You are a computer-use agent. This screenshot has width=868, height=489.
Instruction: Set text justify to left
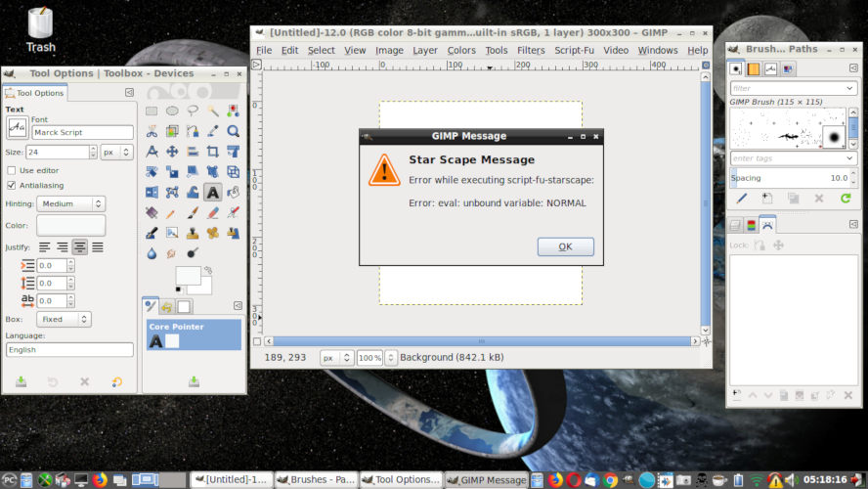[x=44, y=247]
